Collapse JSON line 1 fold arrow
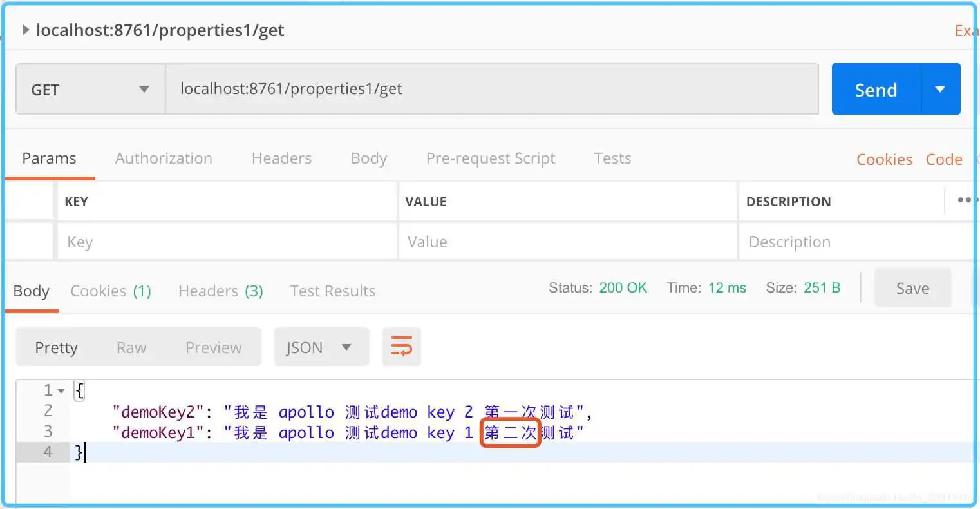980x509 pixels. [61, 391]
